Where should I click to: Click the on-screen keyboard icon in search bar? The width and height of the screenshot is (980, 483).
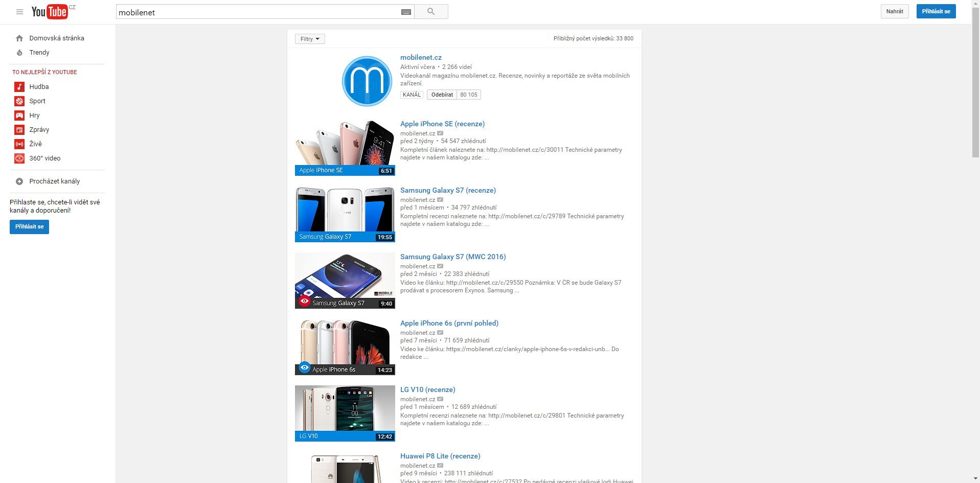(406, 11)
